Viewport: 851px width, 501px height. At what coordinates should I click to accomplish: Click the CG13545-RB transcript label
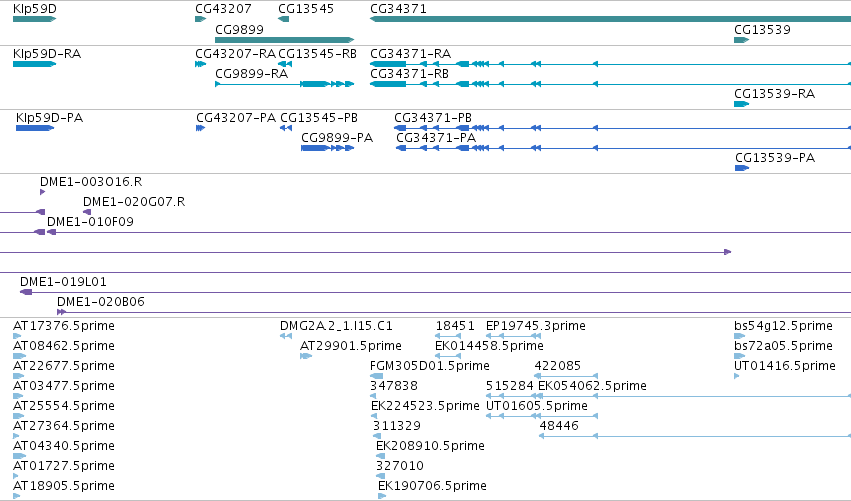click(x=317, y=54)
